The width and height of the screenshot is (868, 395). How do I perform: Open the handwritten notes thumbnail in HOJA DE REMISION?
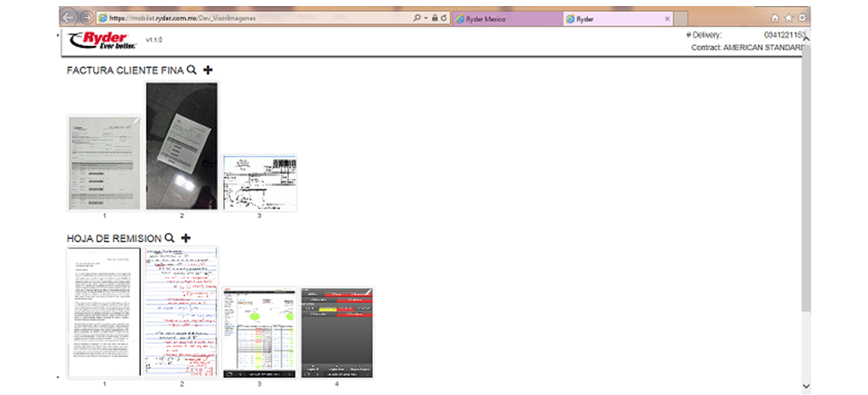[x=182, y=311]
